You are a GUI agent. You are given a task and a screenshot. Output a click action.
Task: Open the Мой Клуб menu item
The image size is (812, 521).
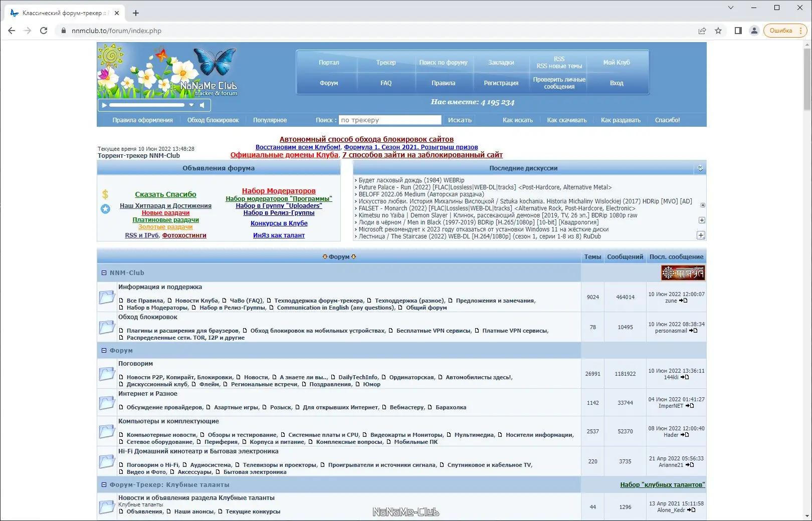[617, 63]
